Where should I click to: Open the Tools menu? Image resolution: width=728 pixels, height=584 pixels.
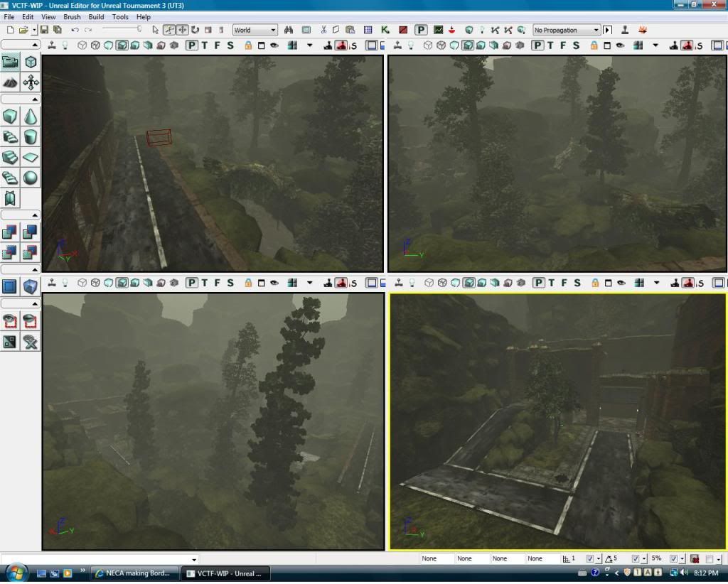click(x=120, y=17)
